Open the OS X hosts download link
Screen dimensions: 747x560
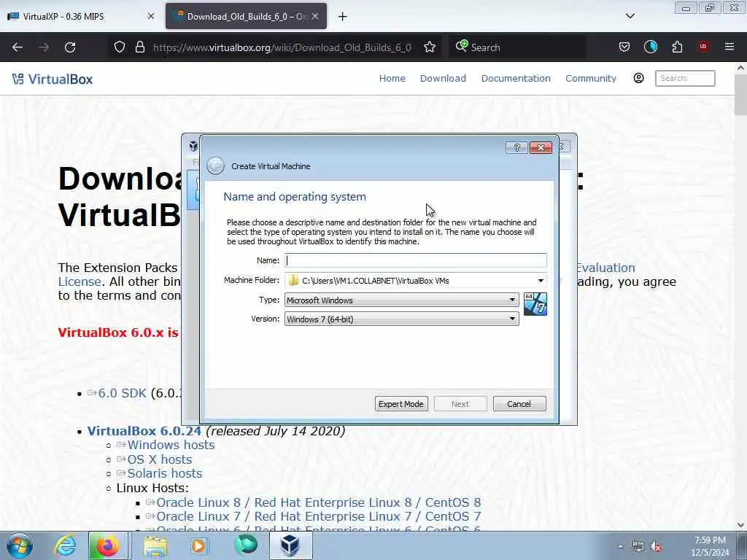[160, 459]
